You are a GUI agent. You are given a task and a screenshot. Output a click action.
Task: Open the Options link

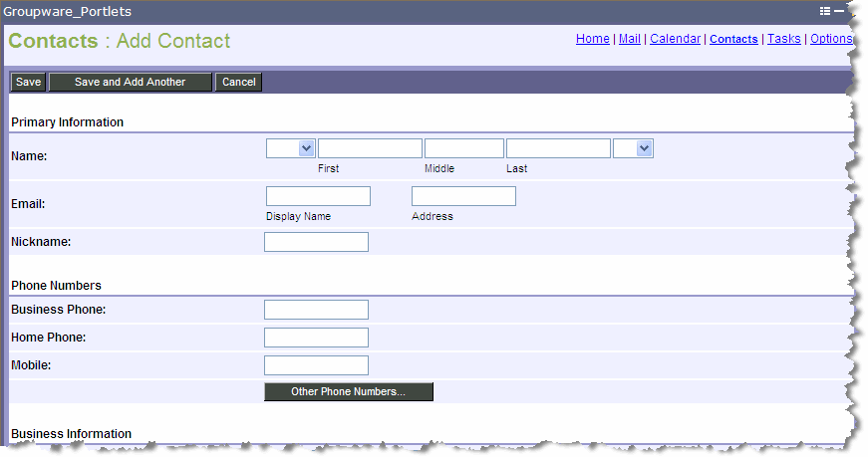click(x=831, y=39)
